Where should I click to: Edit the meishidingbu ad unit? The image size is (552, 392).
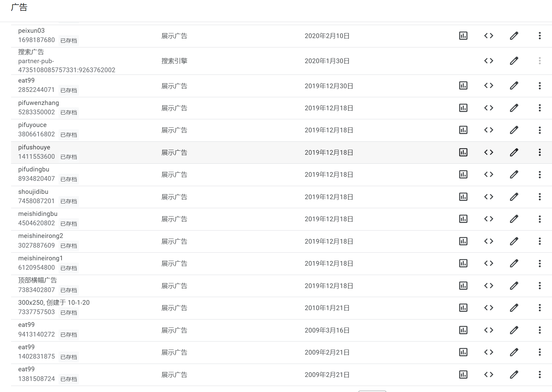[514, 219]
